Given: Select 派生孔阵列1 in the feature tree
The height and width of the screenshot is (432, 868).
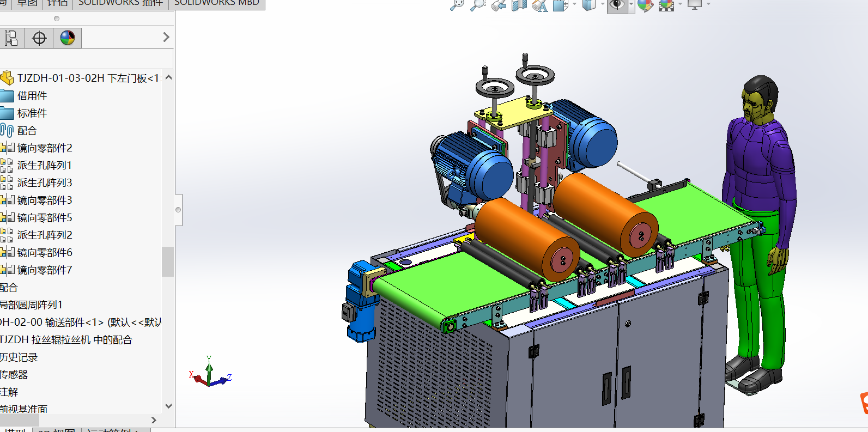Looking at the screenshot, I should click(45, 166).
